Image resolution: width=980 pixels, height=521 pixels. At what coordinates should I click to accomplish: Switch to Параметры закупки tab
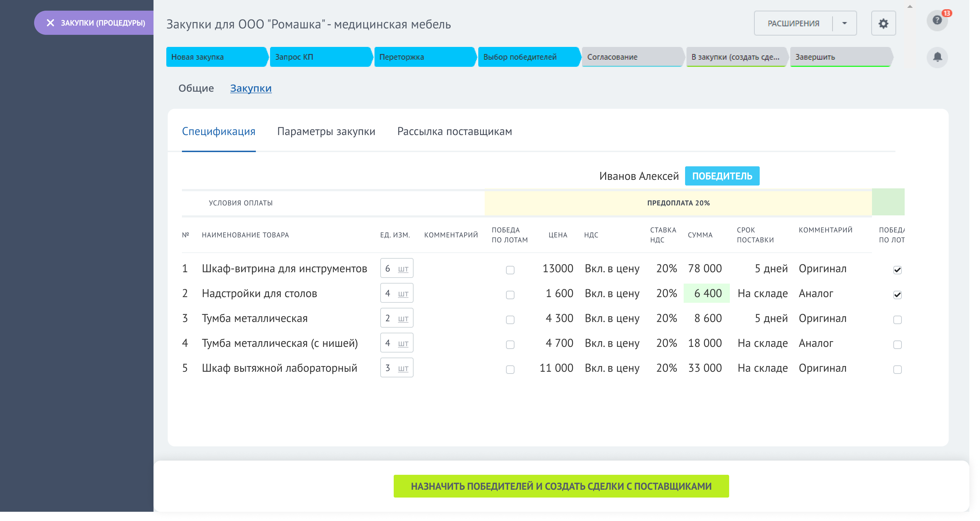[x=326, y=131]
